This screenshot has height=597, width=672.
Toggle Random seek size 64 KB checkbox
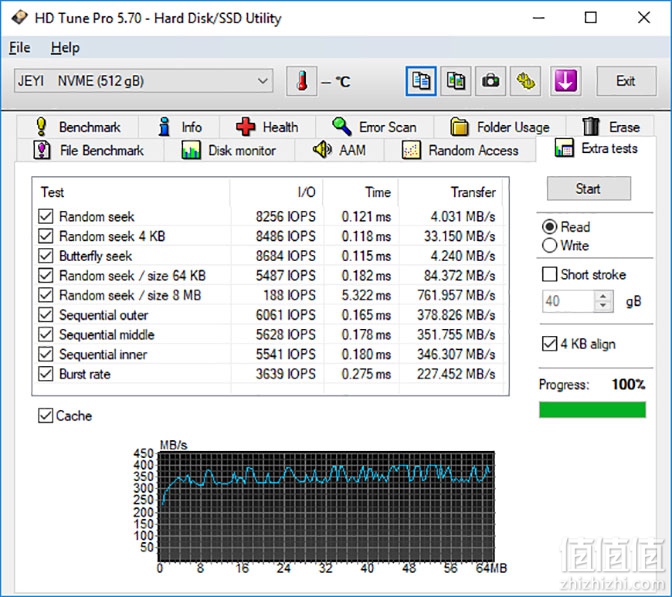click(x=45, y=276)
